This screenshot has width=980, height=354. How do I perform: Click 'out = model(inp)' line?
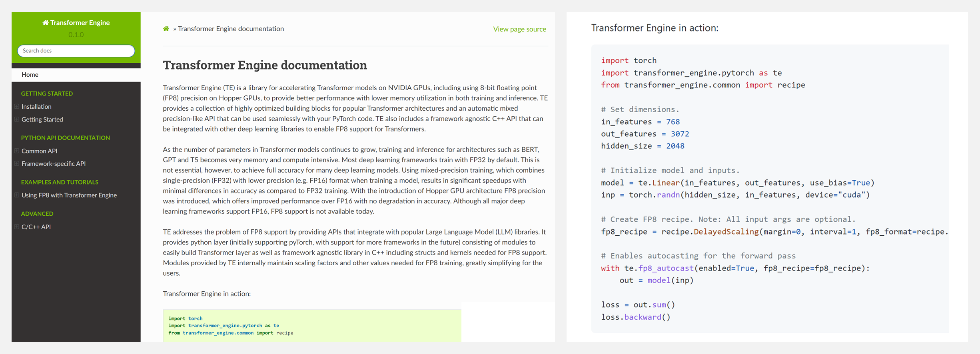click(657, 280)
